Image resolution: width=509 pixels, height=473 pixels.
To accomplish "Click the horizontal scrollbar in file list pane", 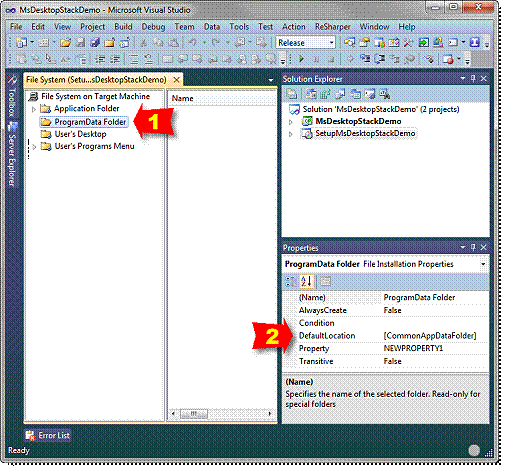I will tap(221, 414).
